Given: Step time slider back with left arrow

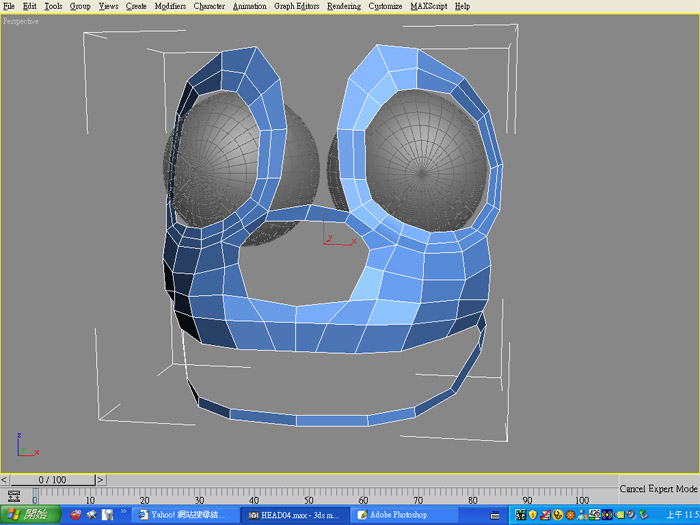Looking at the screenshot, I should point(4,480).
